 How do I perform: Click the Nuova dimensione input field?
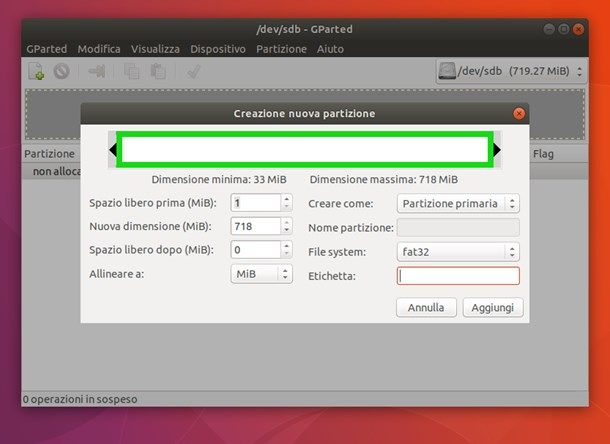pos(256,226)
